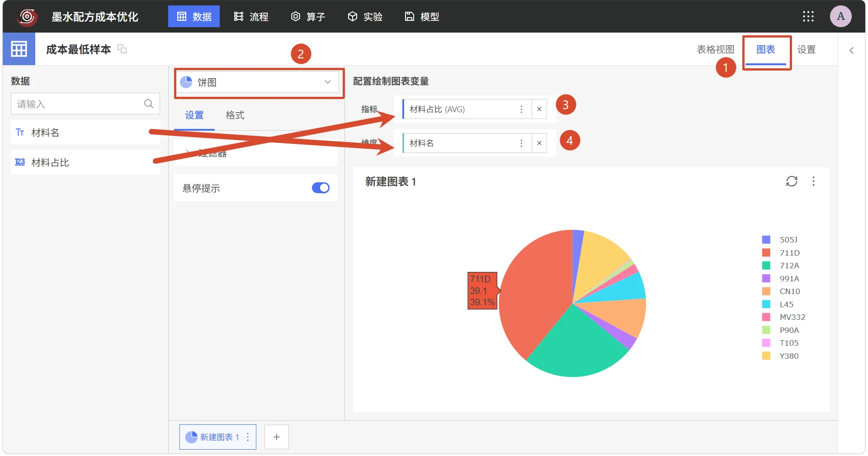The width and height of the screenshot is (868, 456).
Task: Remove the 材料占比 (AVG) indicator
Action: tap(539, 109)
